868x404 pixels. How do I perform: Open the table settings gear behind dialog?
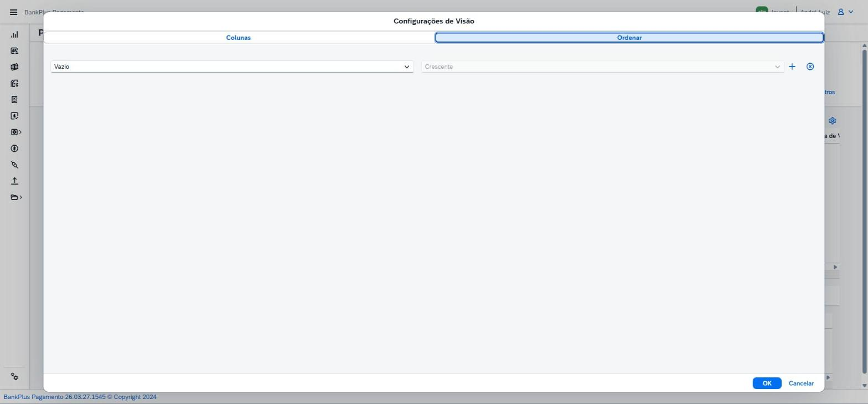(832, 121)
